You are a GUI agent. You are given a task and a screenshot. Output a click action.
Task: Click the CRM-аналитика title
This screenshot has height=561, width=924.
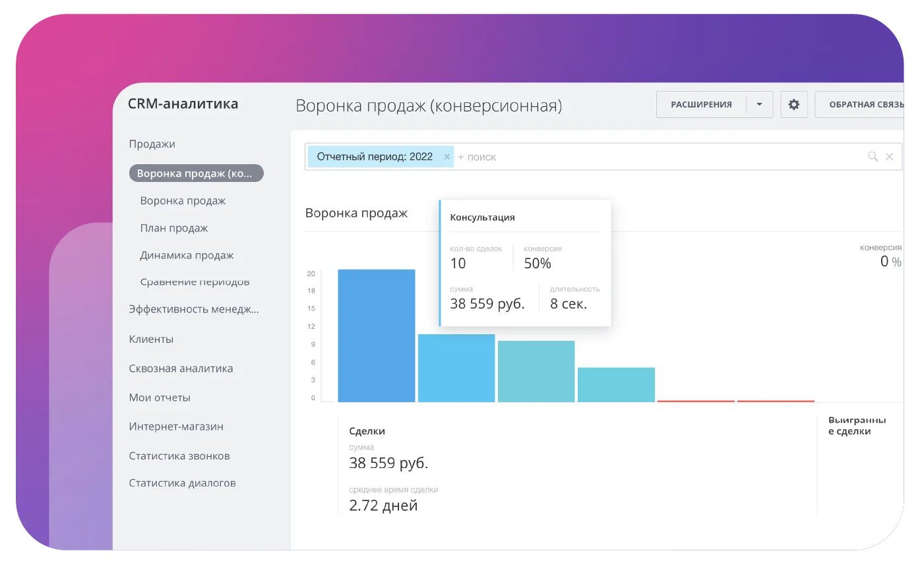tap(183, 104)
